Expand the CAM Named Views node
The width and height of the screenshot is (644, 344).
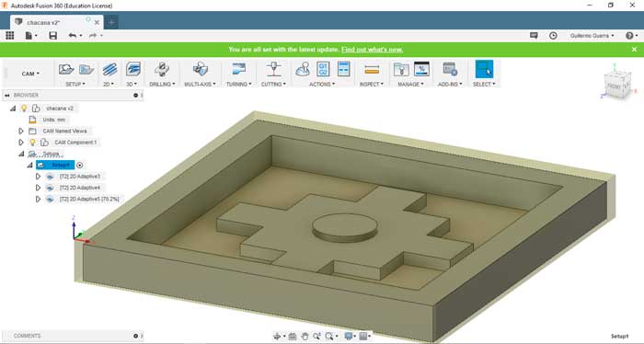(21, 131)
